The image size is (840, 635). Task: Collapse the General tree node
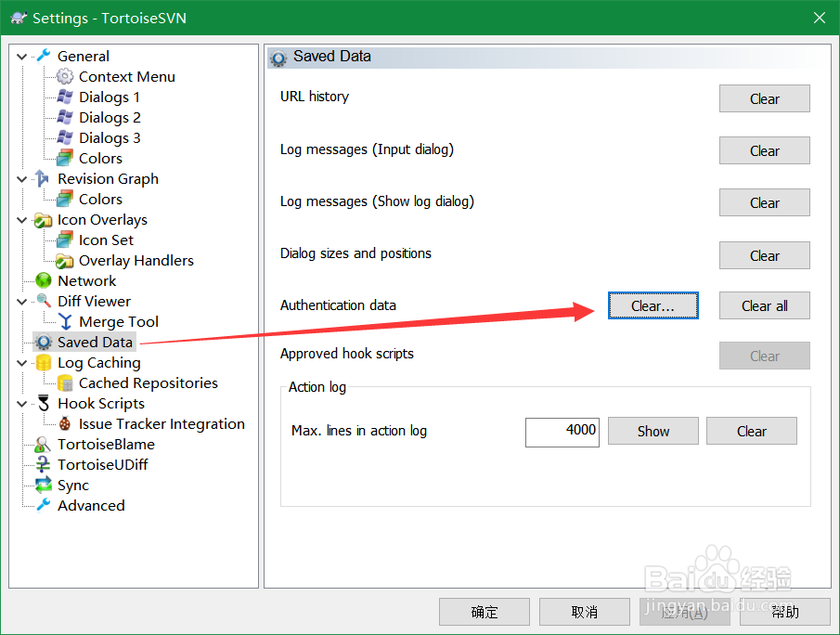click(22, 57)
